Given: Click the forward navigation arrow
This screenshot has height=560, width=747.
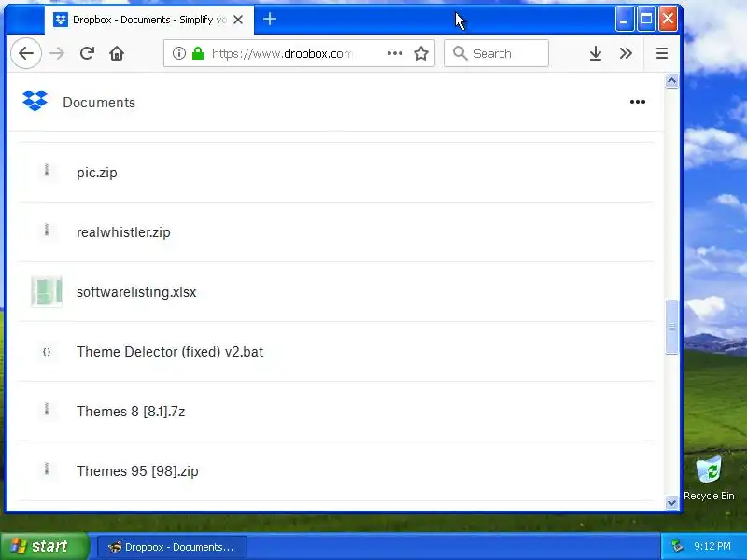Looking at the screenshot, I should click(x=57, y=53).
